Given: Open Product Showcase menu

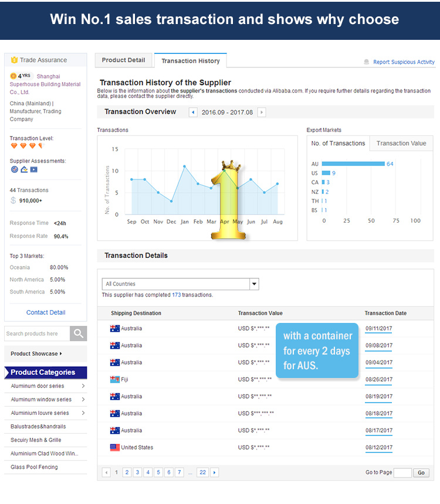Looking at the screenshot, I should (x=36, y=353).
